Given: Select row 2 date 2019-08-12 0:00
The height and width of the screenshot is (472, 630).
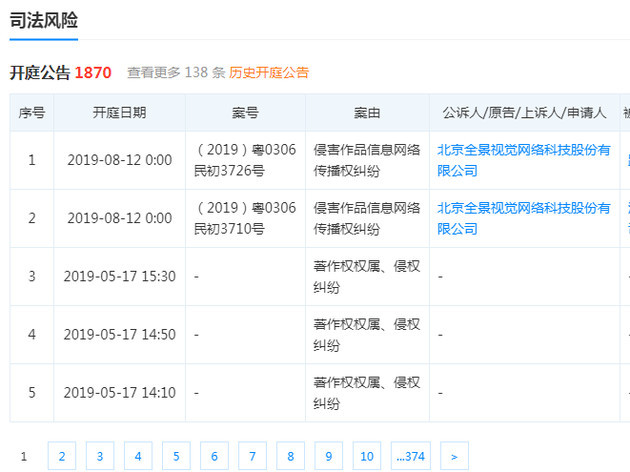Looking at the screenshot, I should pyautogui.click(x=120, y=219).
